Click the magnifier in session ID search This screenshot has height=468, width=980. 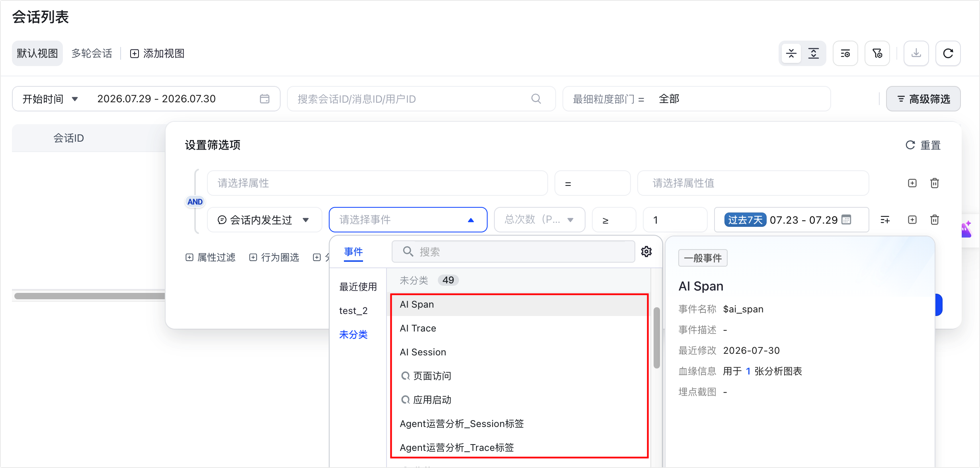point(536,99)
